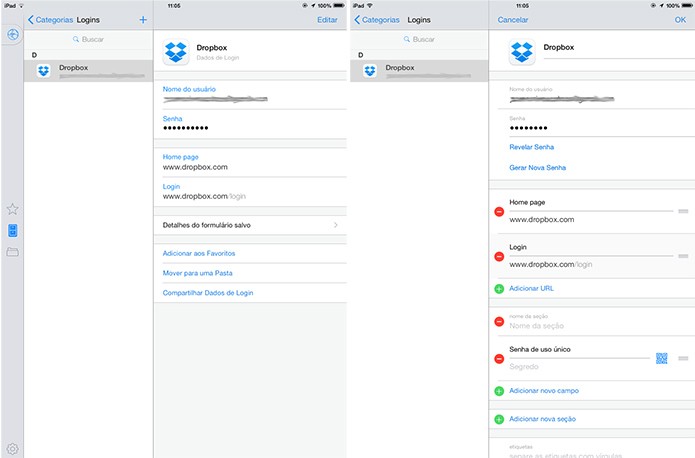This screenshot has width=695, height=458.
Task: Click green plus for Adicionar nova seção
Action: pyautogui.click(x=499, y=419)
